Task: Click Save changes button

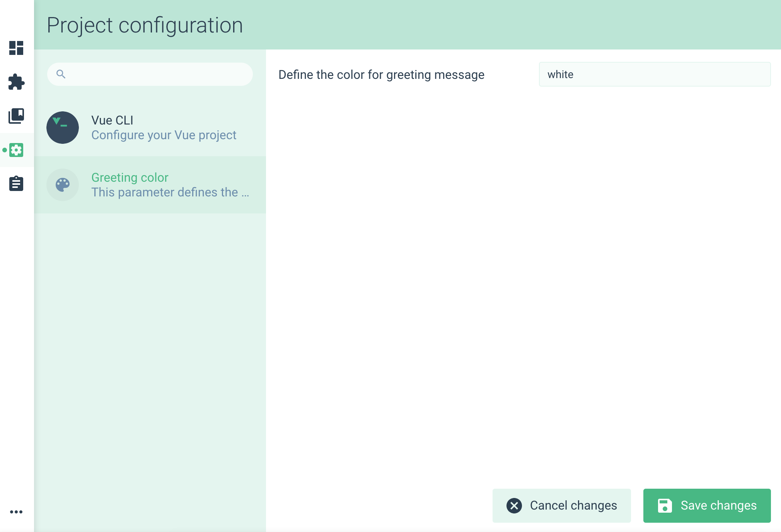Action: (707, 505)
